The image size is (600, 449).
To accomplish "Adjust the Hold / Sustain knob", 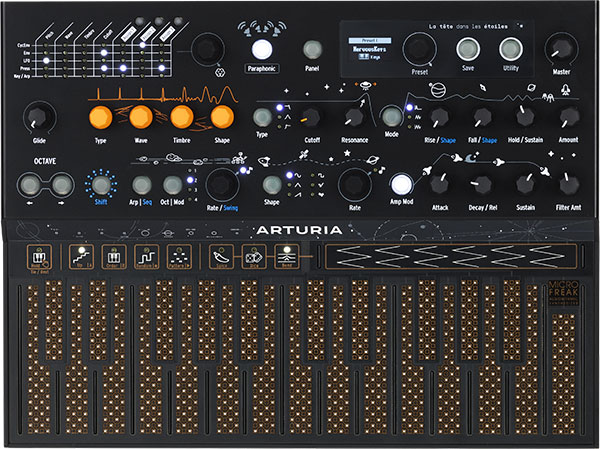I will coord(525,117).
